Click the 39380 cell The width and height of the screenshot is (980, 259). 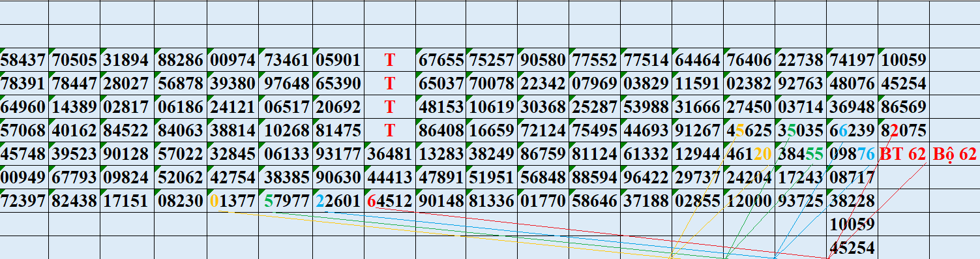click(233, 84)
